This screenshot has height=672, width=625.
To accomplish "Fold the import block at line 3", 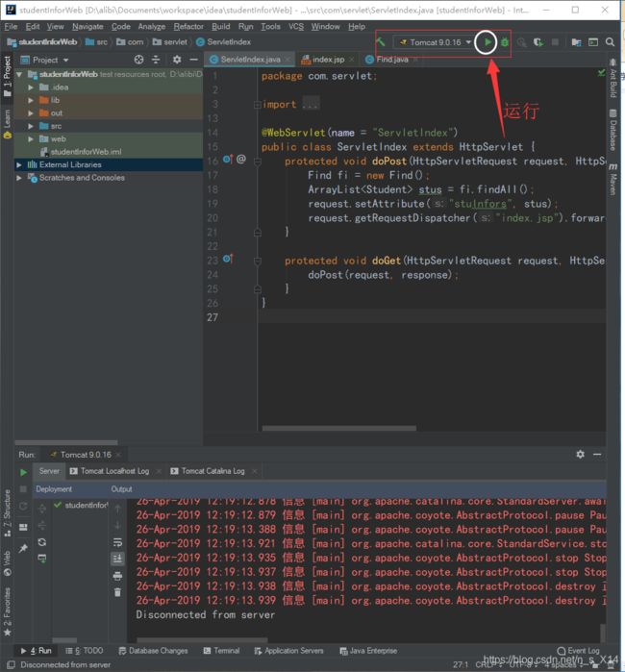I will coord(257,105).
